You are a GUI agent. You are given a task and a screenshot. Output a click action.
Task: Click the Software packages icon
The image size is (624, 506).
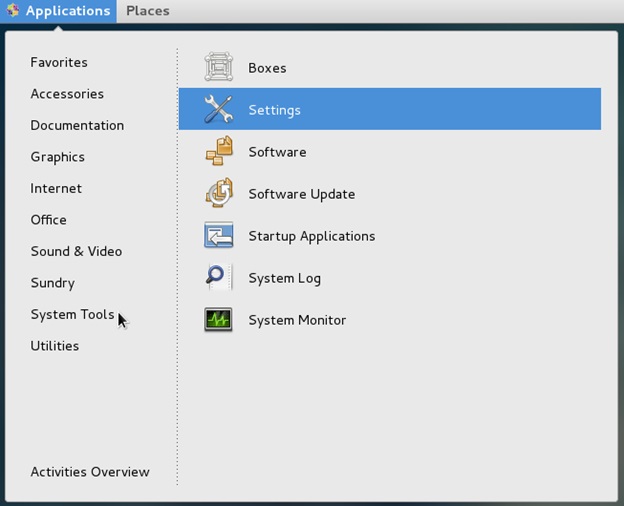tap(218, 152)
